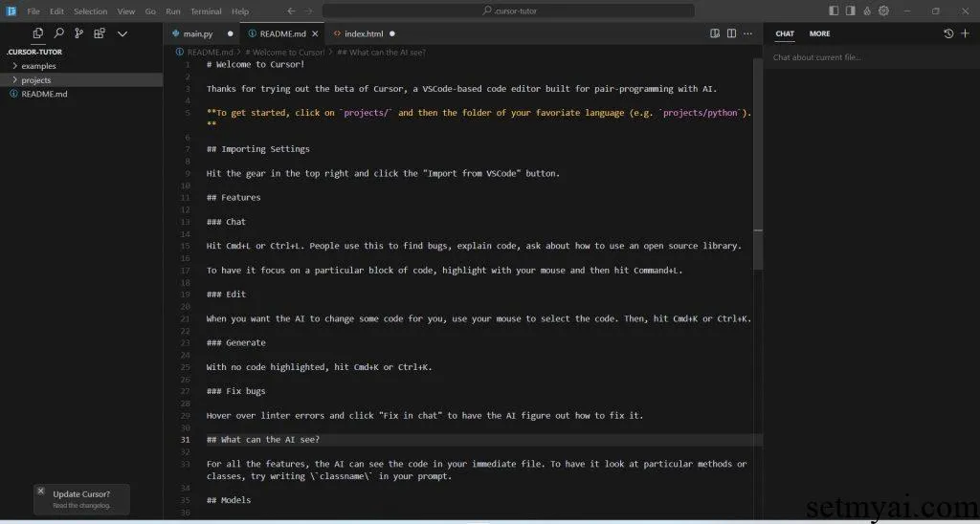This screenshot has width=980, height=524.
Task: Toggle the primary left sidebar
Action: [835, 11]
